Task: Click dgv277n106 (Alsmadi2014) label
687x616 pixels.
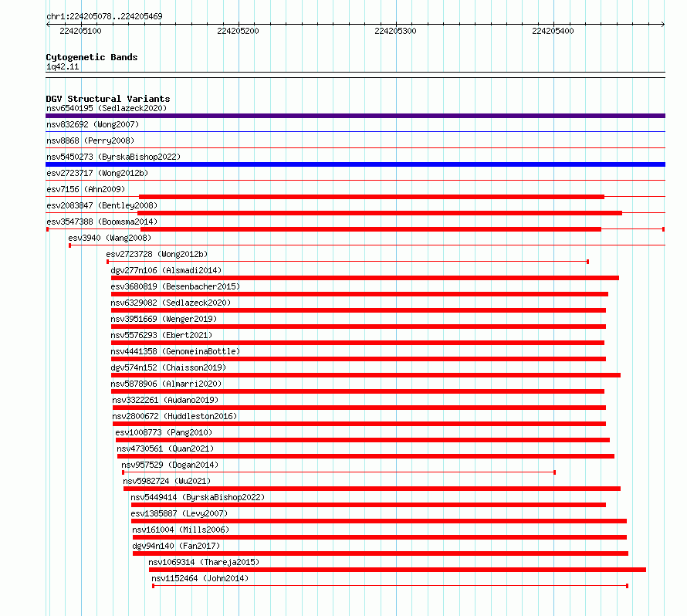Action: coord(166,270)
